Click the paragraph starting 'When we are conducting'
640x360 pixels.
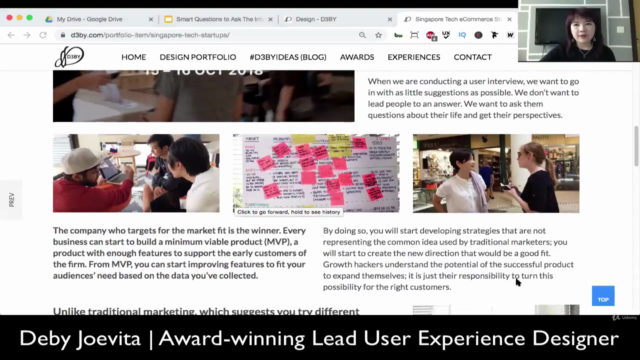click(x=473, y=98)
